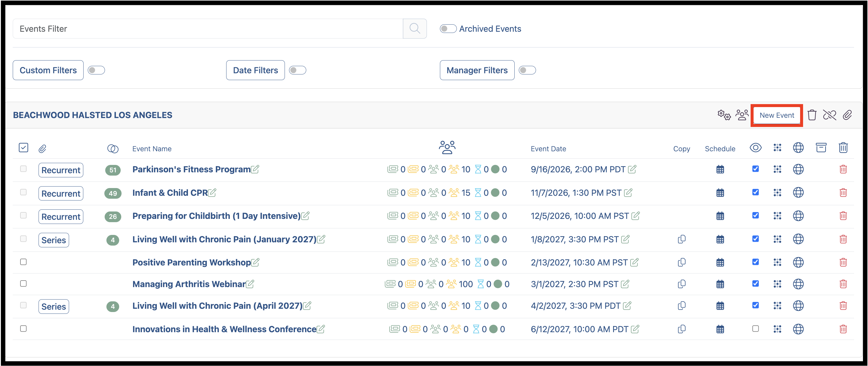868x366 pixels.
Task: Enable the Custom Filters toggle
Action: pyautogui.click(x=96, y=70)
